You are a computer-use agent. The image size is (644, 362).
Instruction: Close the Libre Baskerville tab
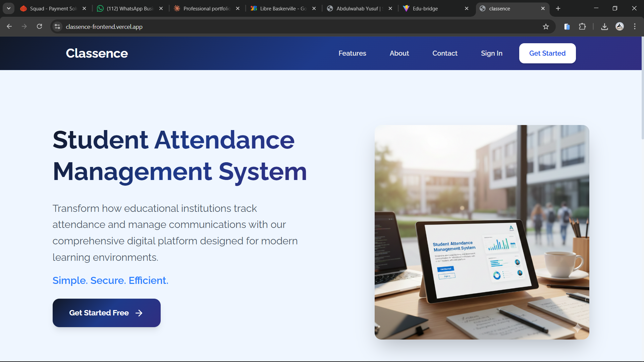[314, 8]
